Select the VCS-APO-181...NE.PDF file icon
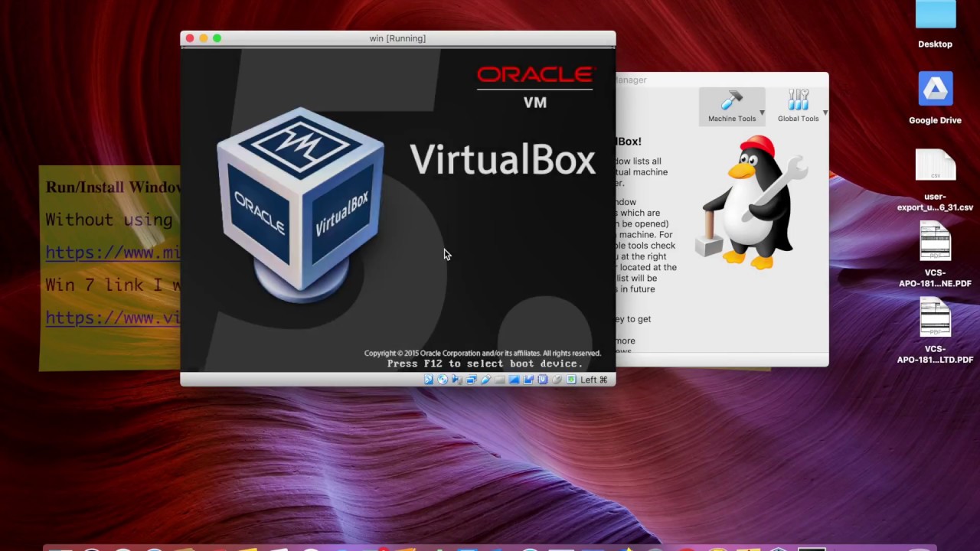Screen dimensions: 980x551 pos(936,242)
